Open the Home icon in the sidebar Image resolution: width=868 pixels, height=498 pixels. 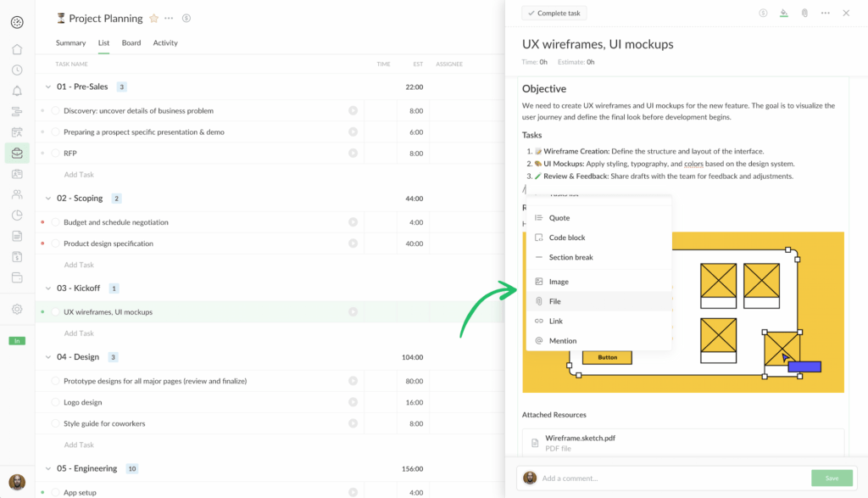click(17, 49)
